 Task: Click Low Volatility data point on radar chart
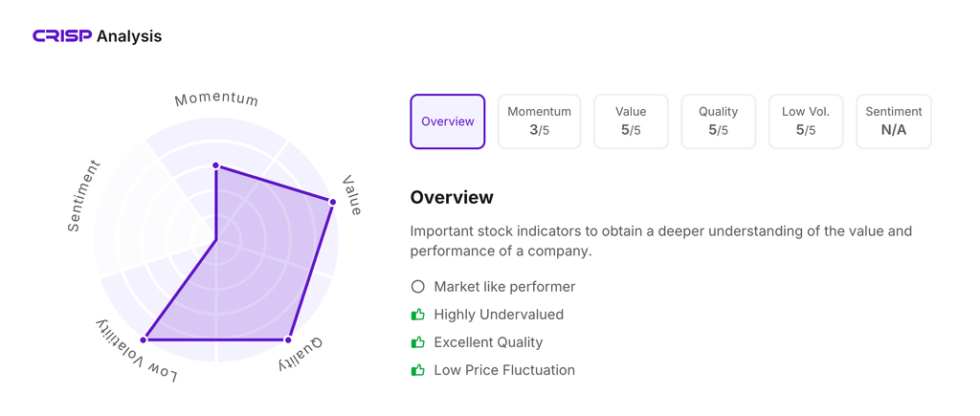pos(145,339)
